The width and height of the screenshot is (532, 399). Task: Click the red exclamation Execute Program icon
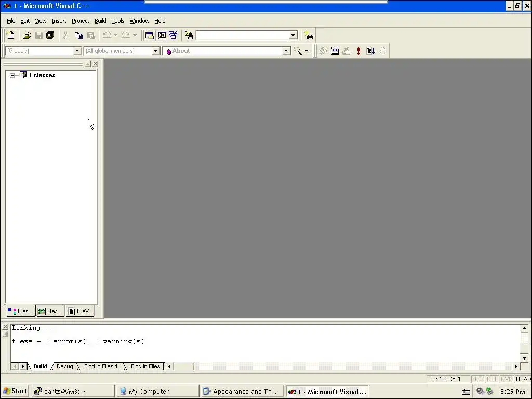coord(358,51)
